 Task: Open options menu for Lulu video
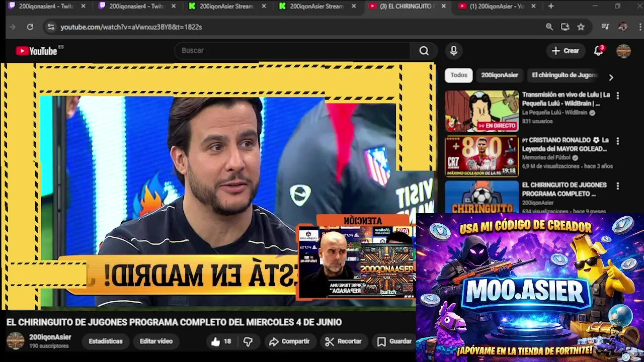tap(618, 96)
